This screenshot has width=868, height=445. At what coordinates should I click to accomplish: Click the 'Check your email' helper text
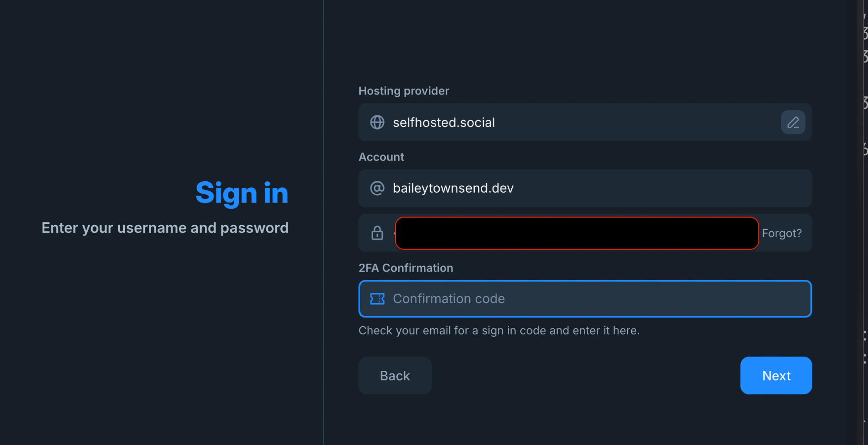click(x=499, y=330)
